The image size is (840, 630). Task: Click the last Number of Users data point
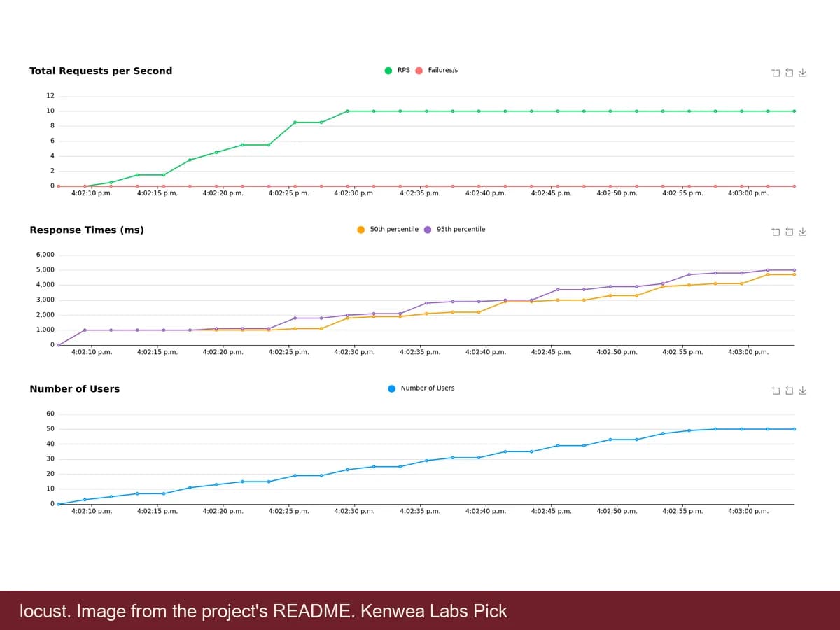(794, 429)
